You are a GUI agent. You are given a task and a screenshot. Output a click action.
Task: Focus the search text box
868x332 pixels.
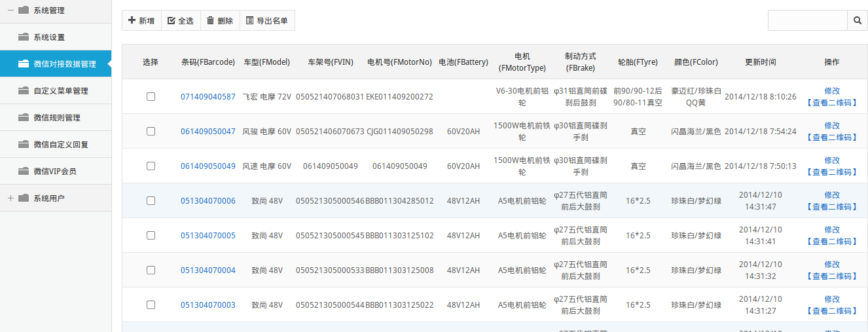pos(808,21)
